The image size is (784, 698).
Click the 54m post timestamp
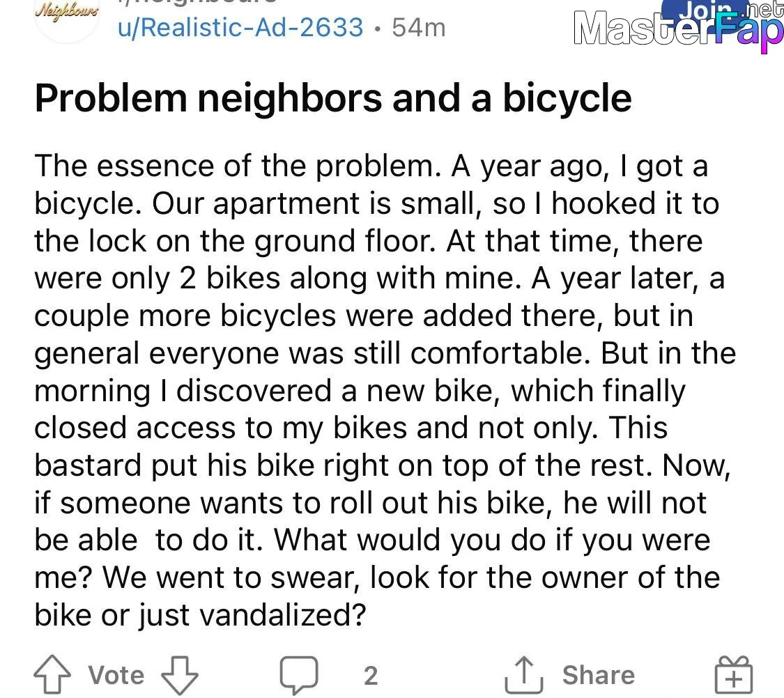418,27
